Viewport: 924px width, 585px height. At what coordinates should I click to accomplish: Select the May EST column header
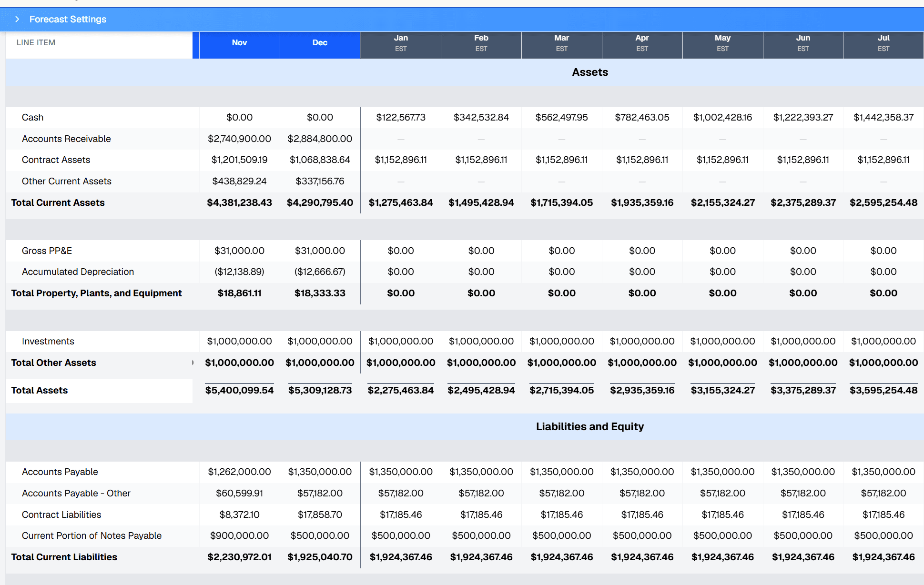tap(722, 45)
